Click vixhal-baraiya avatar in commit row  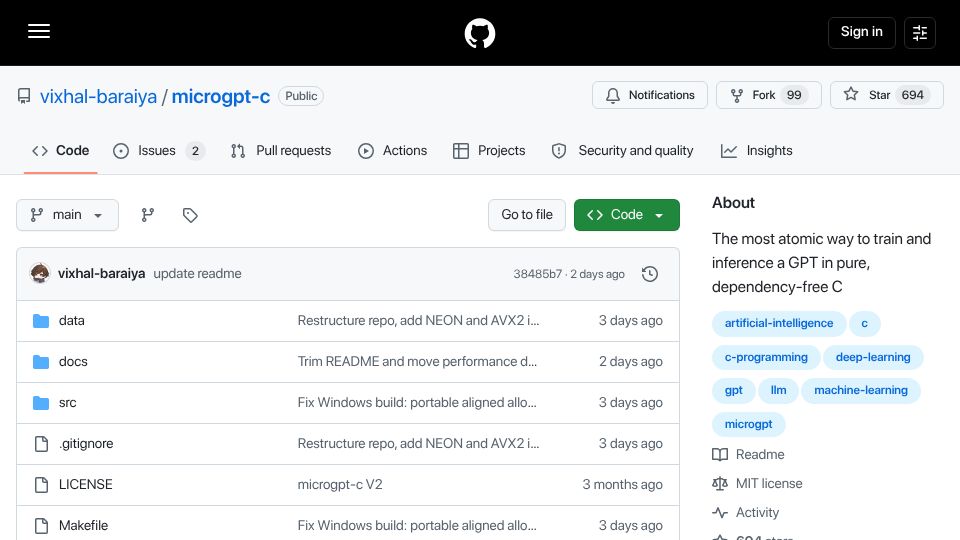point(40,273)
